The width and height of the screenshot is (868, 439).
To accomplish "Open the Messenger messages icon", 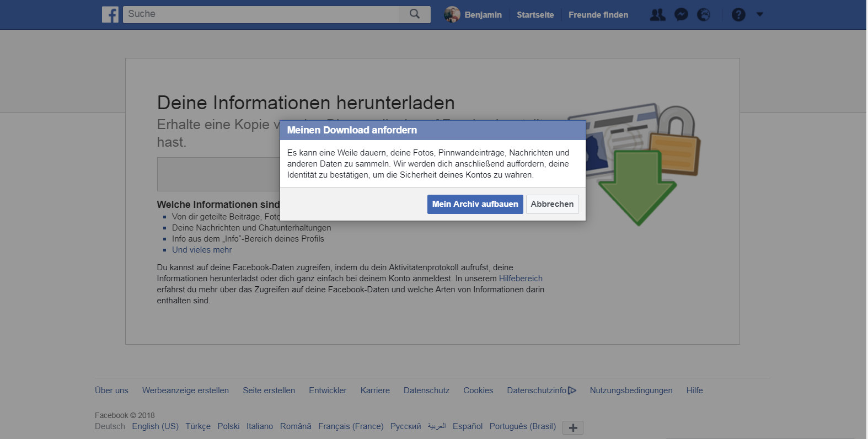I will [x=681, y=15].
